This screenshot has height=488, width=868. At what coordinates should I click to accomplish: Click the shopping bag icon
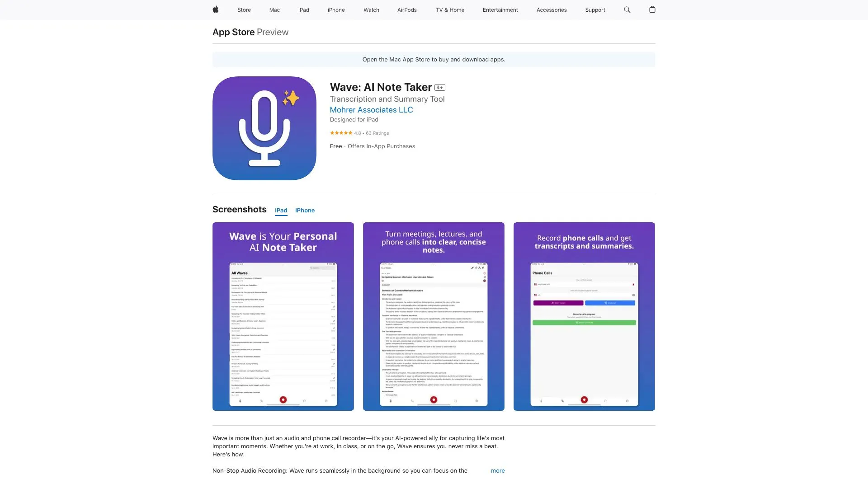point(652,9)
